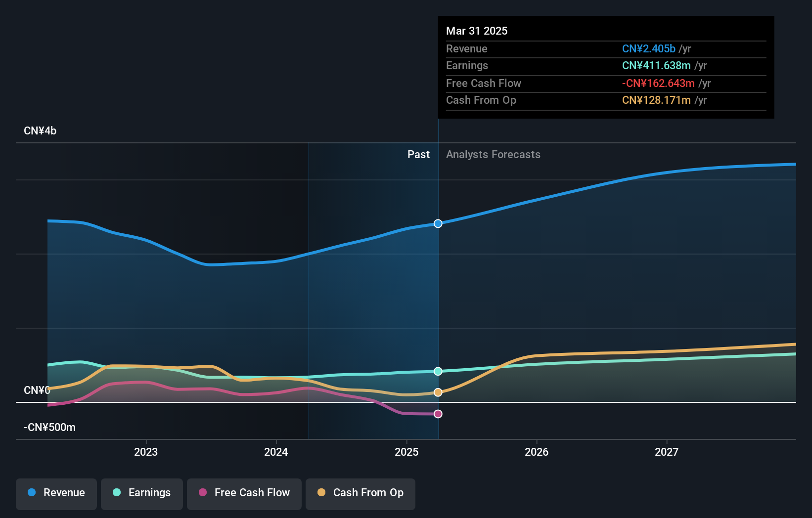Screen dimensions: 812x518
Task: Toggle the Earnings legend button
Action: tap(142, 494)
